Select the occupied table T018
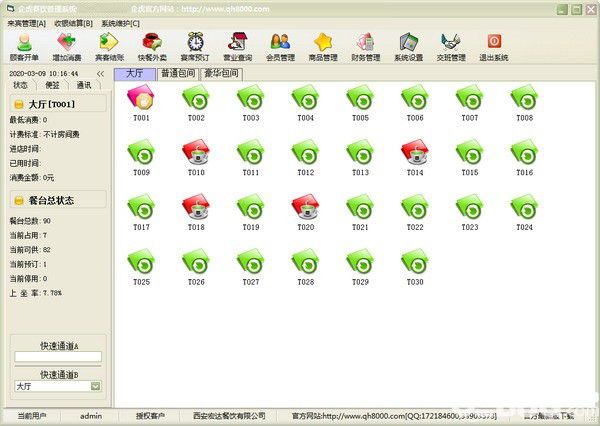Viewport: 600px width, 426px height. coord(196,212)
